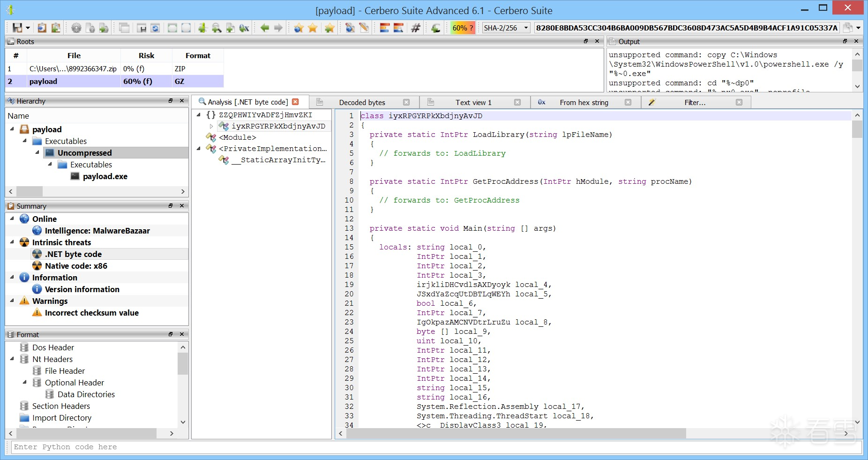Toggle floating of the Hierarchy panel

click(171, 101)
